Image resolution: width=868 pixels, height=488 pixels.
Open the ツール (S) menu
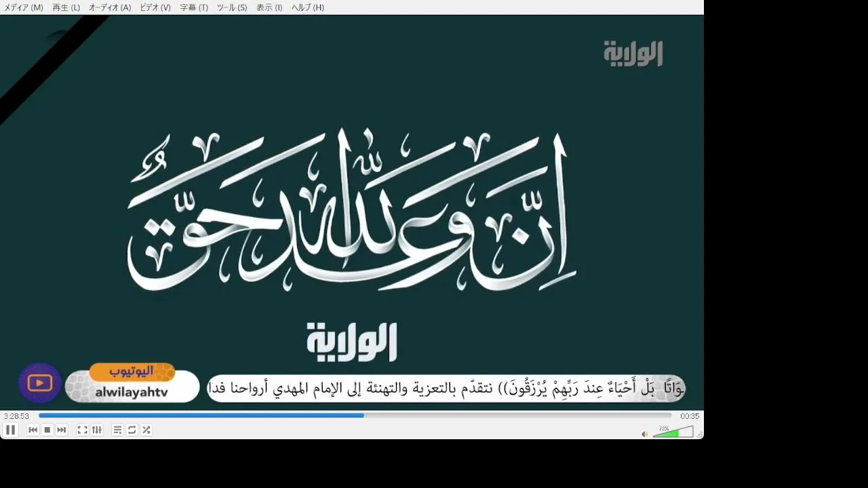232,7
